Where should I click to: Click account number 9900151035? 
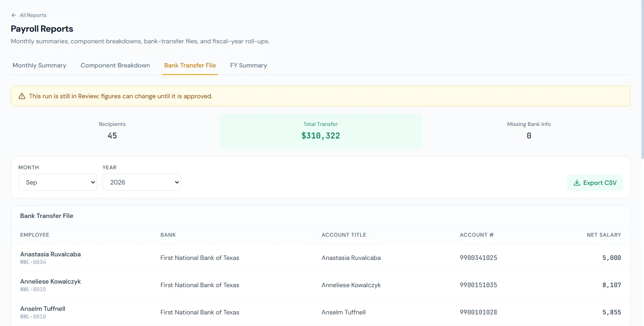click(479, 285)
